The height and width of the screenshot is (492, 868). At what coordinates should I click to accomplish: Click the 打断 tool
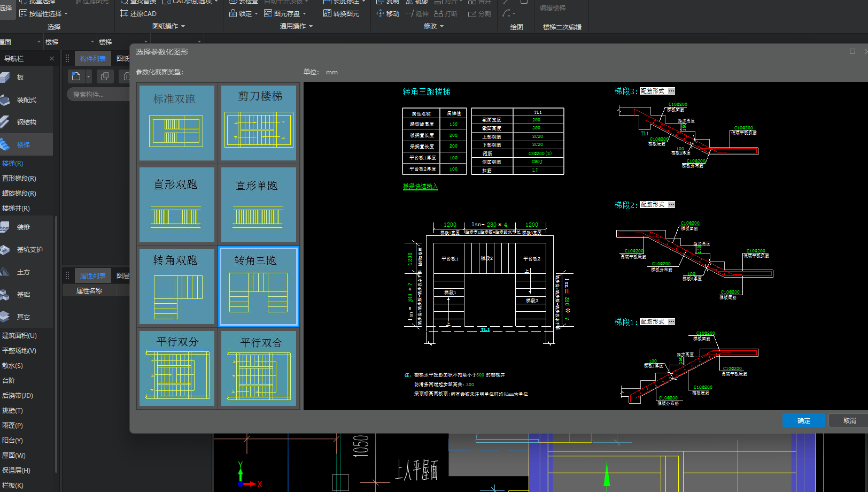click(x=446, y=13)
